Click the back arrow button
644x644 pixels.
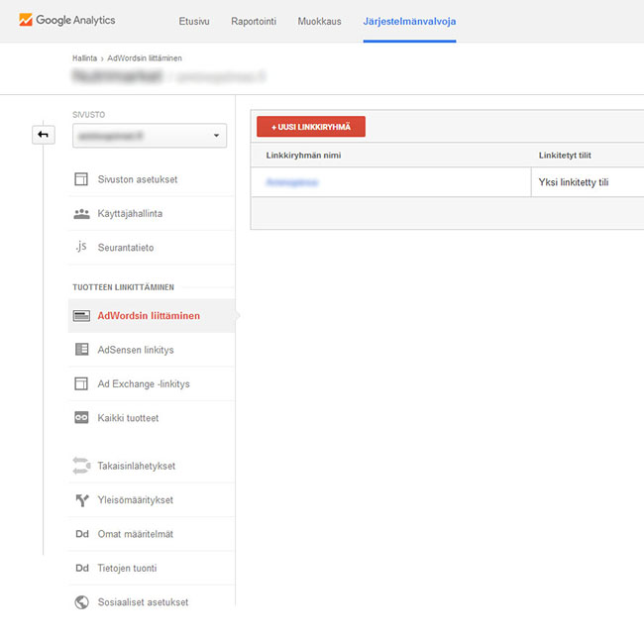click(x=44, y=135)
